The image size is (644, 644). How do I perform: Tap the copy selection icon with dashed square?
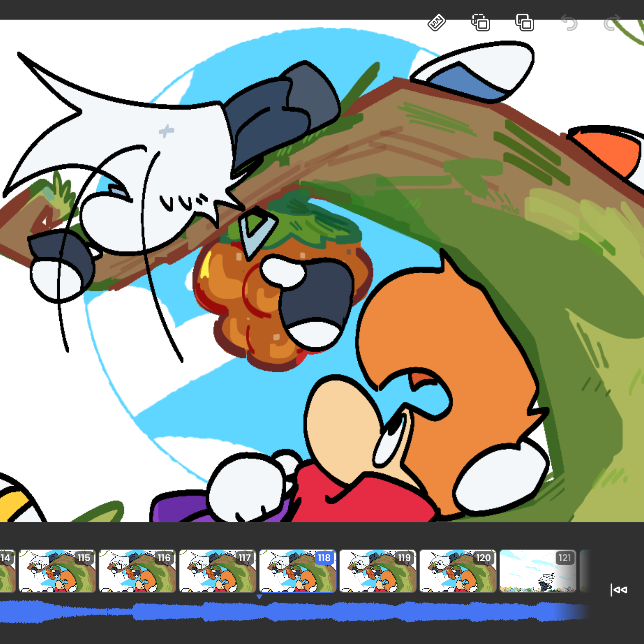click(x=481, y=23)
